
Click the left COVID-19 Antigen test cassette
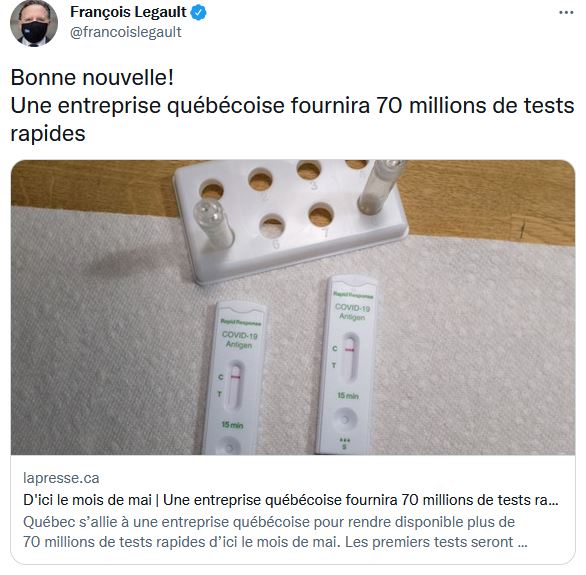(x=234, y=377)
